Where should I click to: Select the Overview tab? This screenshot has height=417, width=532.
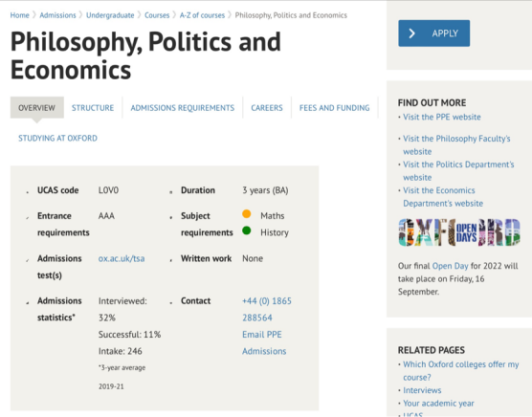[x=36, y=108]
